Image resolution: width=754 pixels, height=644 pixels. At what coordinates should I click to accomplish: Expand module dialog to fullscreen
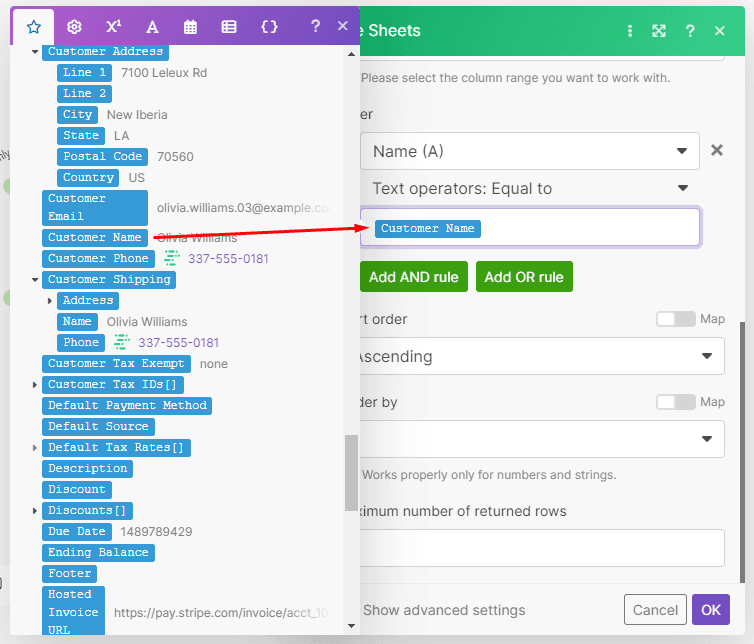tap(659, 31)
